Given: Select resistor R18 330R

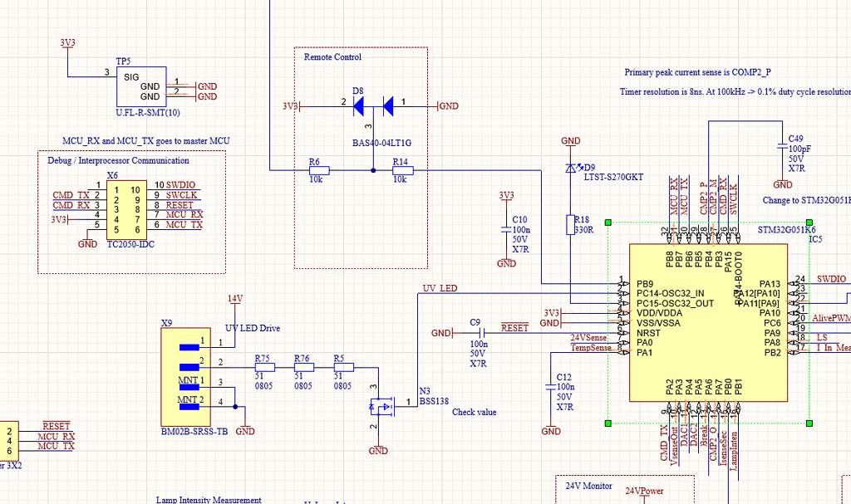Looking at the screenshot, I should 570,225.
